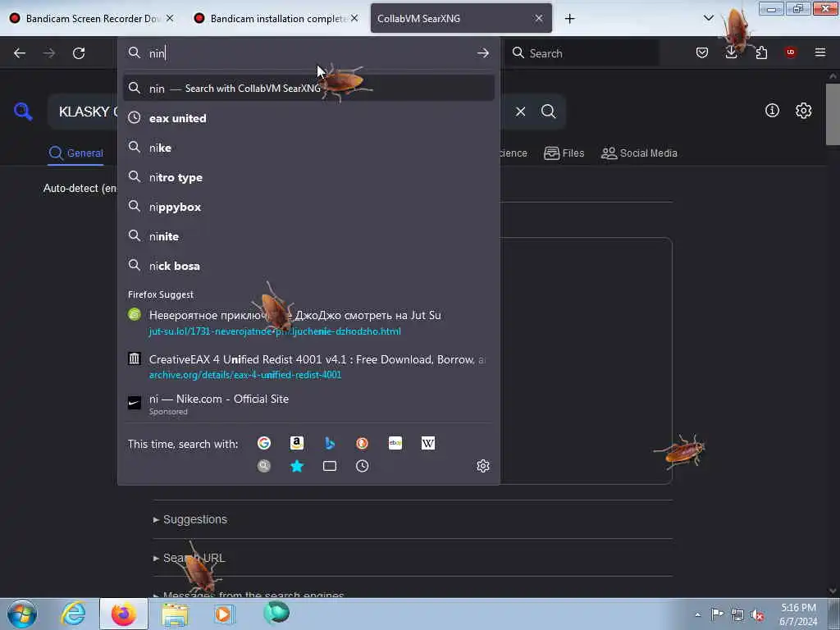The image size is (840, 630).
Task: Open SearXNG preferences gear icon
Action: click(x=803, y=111)
